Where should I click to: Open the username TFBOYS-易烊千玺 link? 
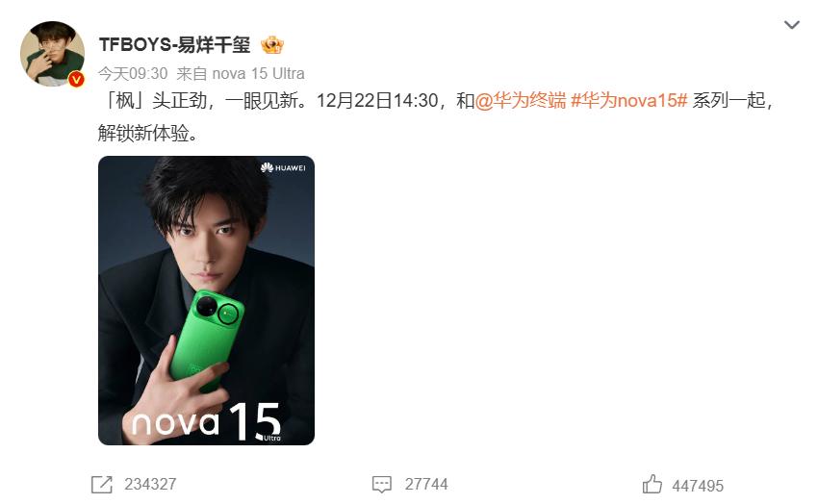[175, 45]
